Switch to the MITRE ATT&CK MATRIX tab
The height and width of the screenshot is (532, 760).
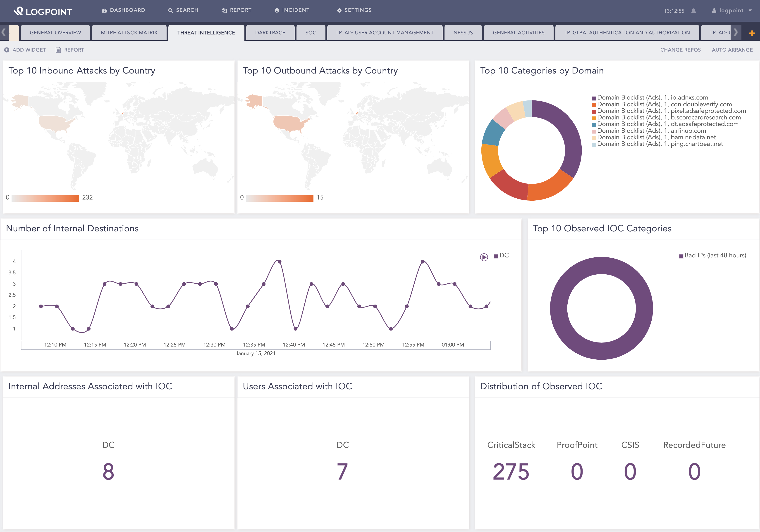click(129, 33)
